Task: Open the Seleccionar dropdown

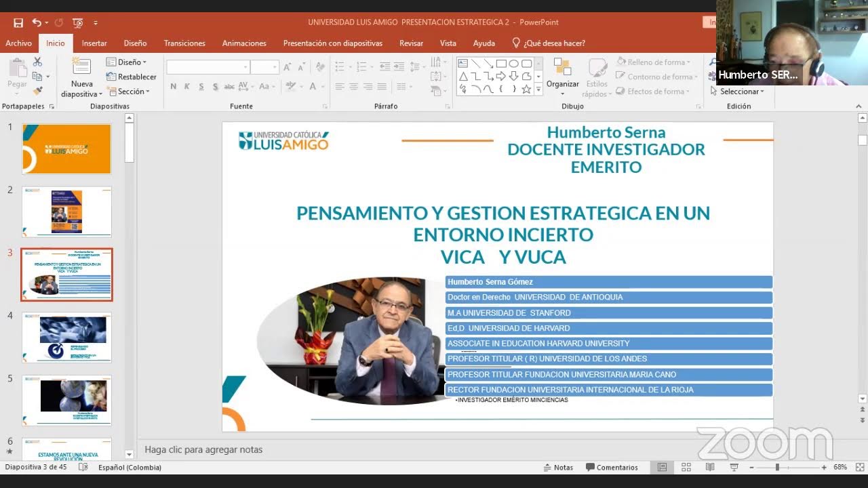Action: click(x=736, y=91)
